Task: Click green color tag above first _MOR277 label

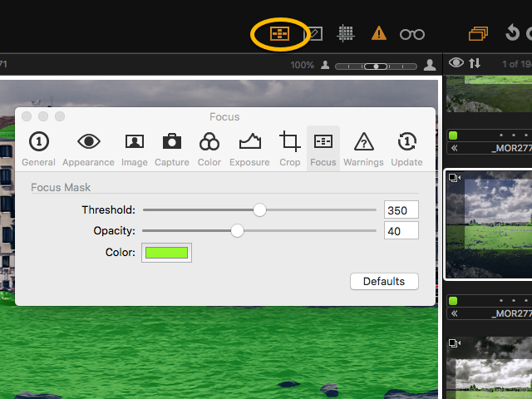Action: tap(454, 135)
